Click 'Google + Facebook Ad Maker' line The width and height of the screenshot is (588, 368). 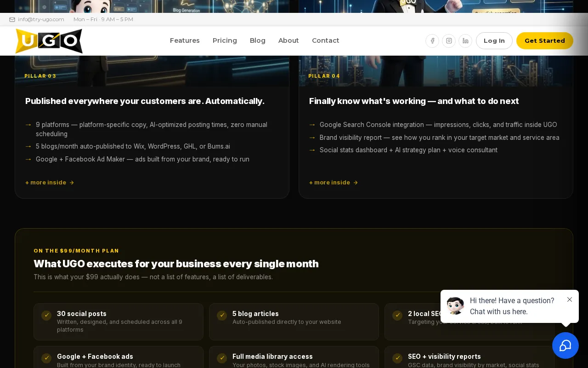tap(142, 159)
